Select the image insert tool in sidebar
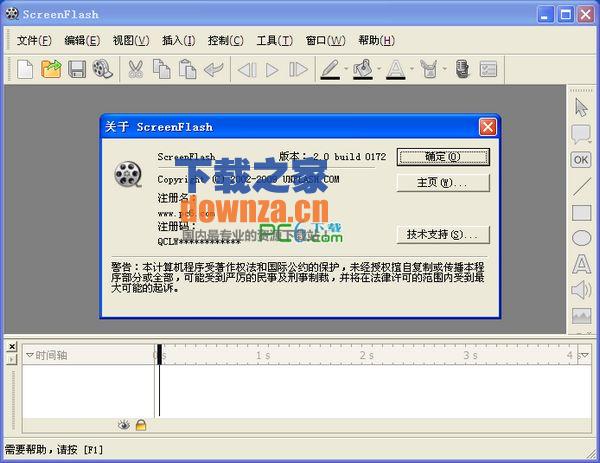The width and height of the screenshot is (600, 463). 582,316
